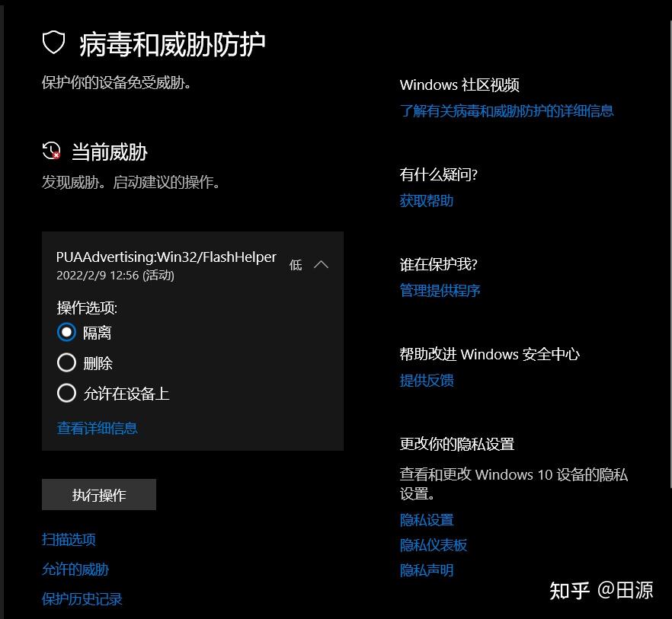Select the 隔离 radio option

coord(66,333)
